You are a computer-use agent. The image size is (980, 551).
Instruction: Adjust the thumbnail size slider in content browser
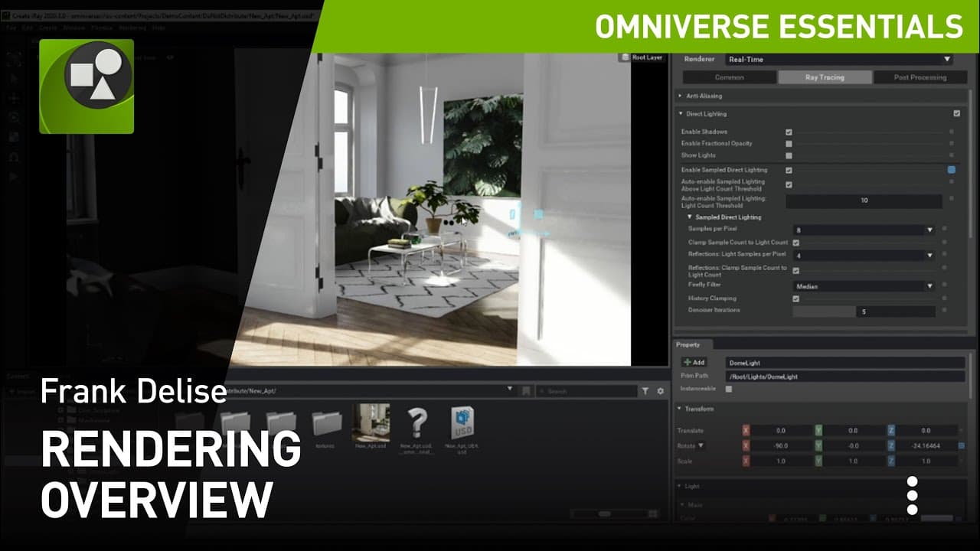[x=606, y=514]
